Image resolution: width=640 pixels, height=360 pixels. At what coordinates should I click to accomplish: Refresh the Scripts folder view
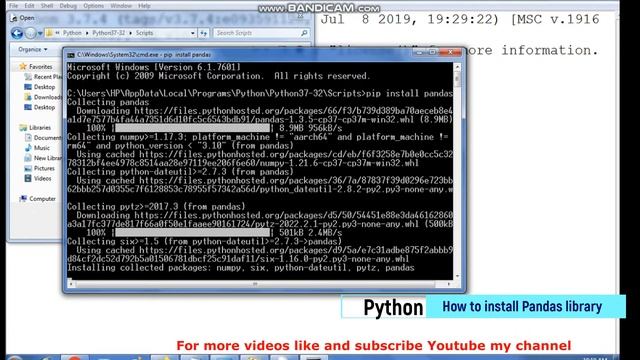[204, 33]
